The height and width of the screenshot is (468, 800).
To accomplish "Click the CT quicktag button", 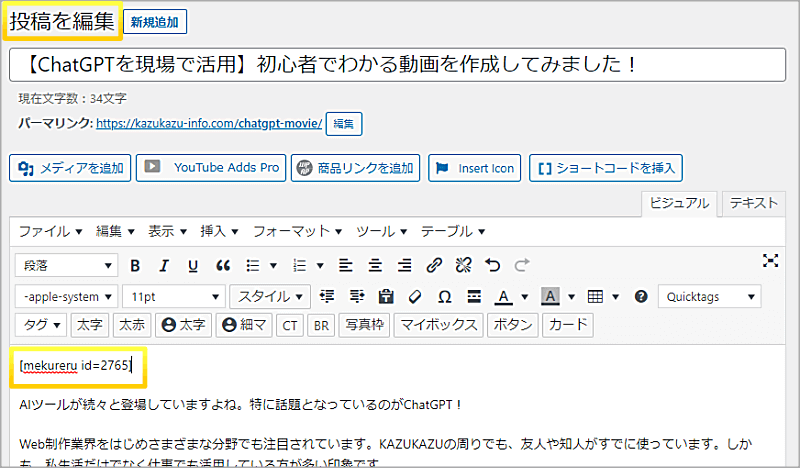I will click(x=290, y=325).
